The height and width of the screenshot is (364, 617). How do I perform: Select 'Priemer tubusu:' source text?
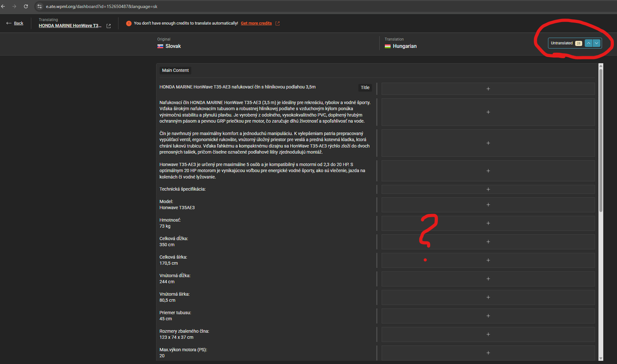pyautogui.click(x=175, y=313)
